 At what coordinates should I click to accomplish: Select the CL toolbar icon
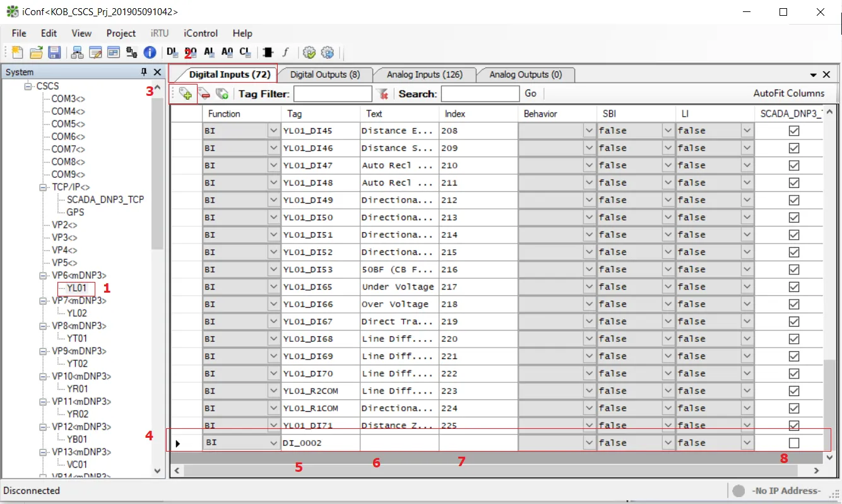[x=246, y=52]
